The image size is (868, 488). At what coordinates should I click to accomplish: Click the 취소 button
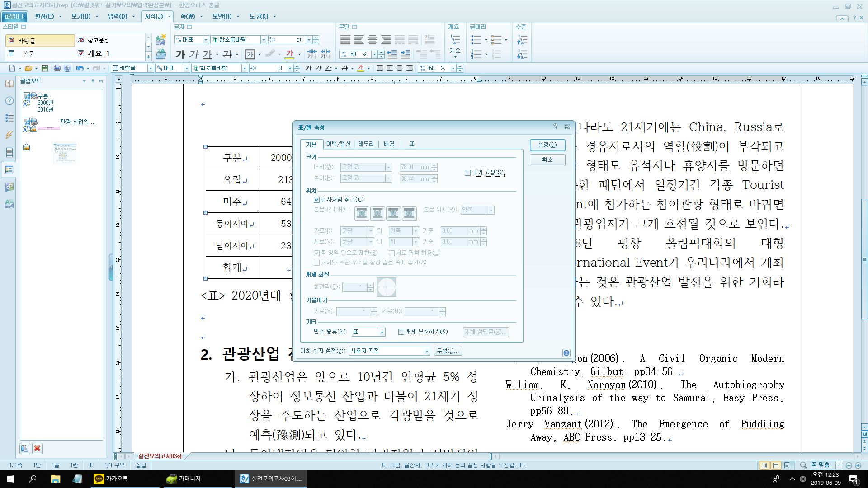tap(547, 160)
